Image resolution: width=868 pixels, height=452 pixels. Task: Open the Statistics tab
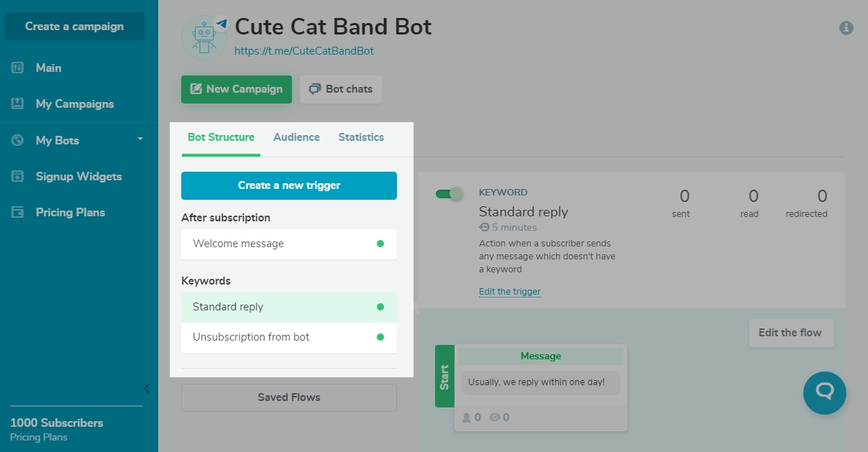[360, 137]
